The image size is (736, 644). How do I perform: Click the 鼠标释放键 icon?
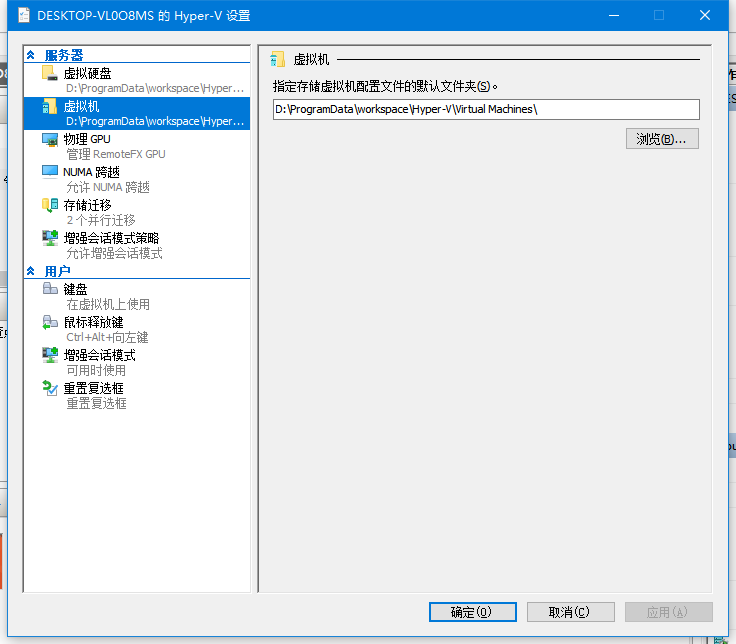click(50, 322)
